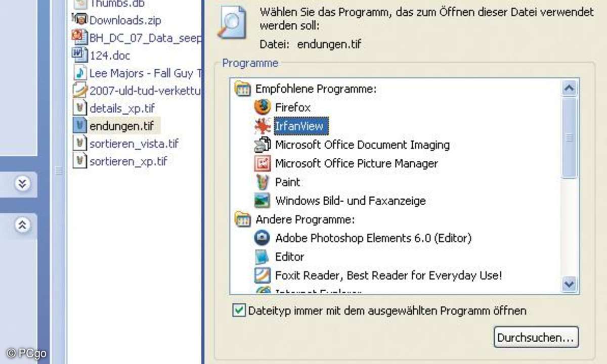Select the BH_DC_07_Data_seep file name
The height and width of the screenshot is (364, 607).
tap(146, 37)
